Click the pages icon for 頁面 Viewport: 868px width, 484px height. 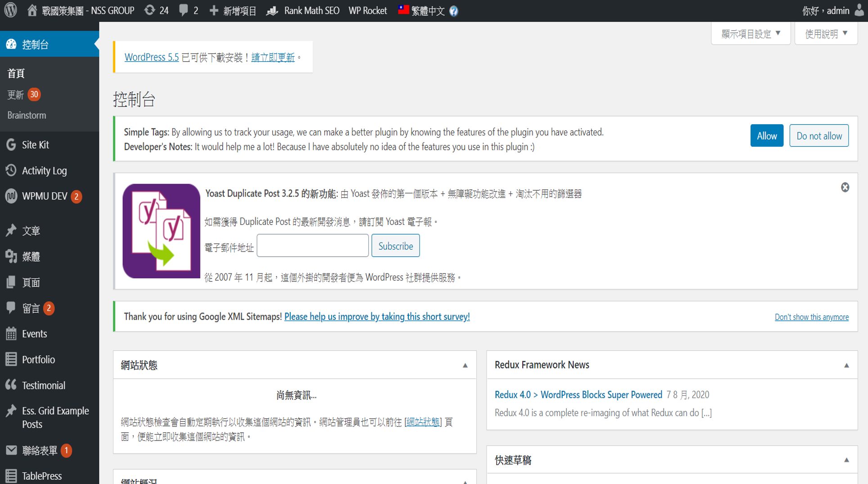[x=11, y=282]
